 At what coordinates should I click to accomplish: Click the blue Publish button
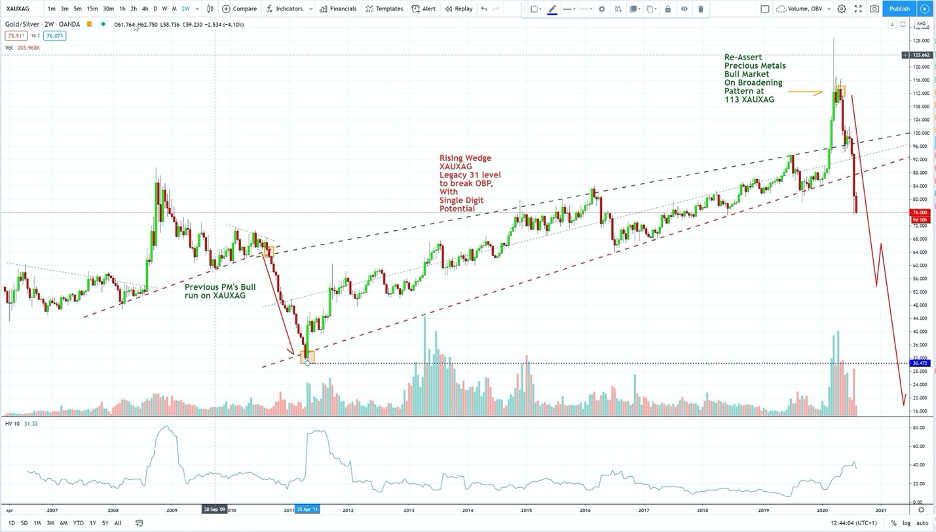(899, 9)
